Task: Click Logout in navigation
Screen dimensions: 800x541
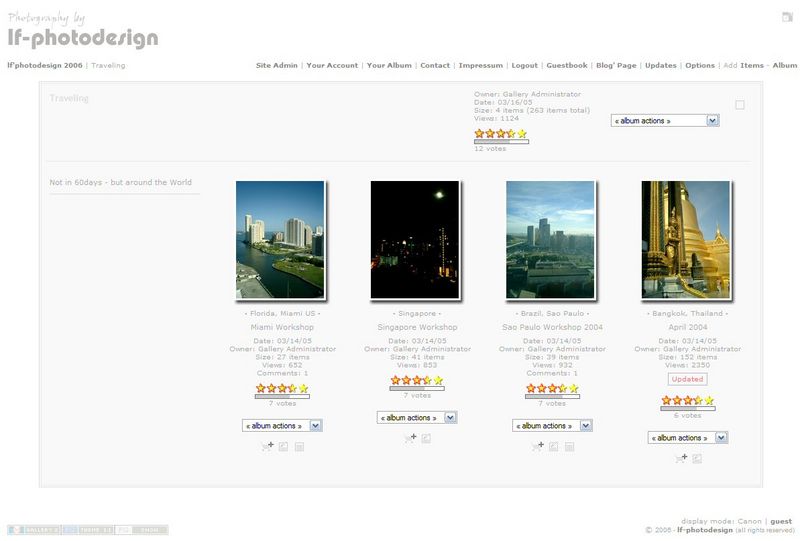Action: pyautogui.click(x=524, y=65)
